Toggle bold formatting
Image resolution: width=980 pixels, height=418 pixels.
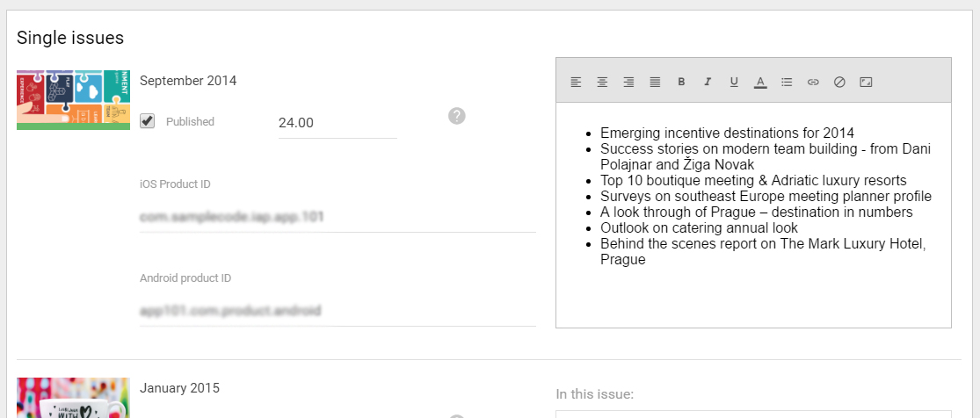click(x=681, y=82)
